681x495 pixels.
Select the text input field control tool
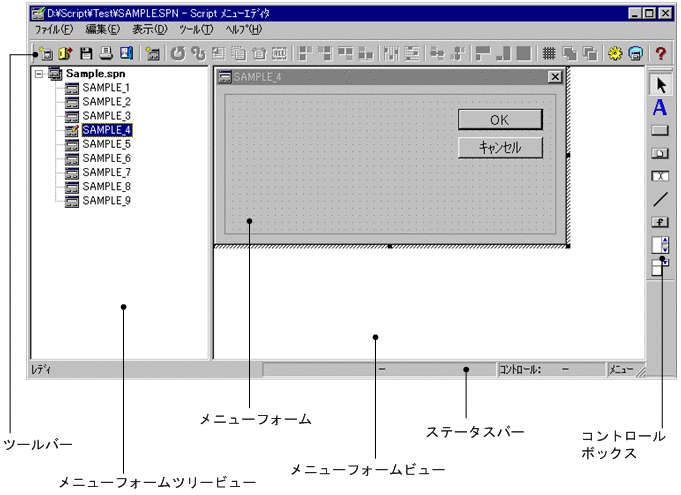tap(660, 176)
